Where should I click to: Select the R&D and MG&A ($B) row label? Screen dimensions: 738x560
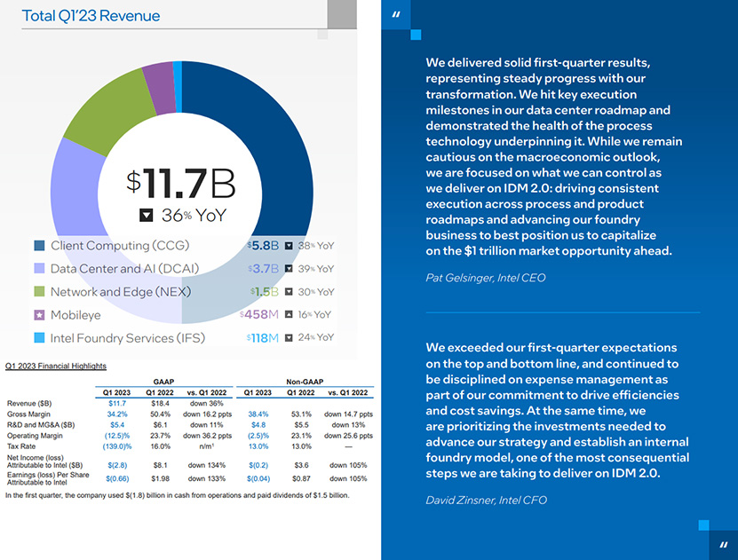click(x=41, y=425)
